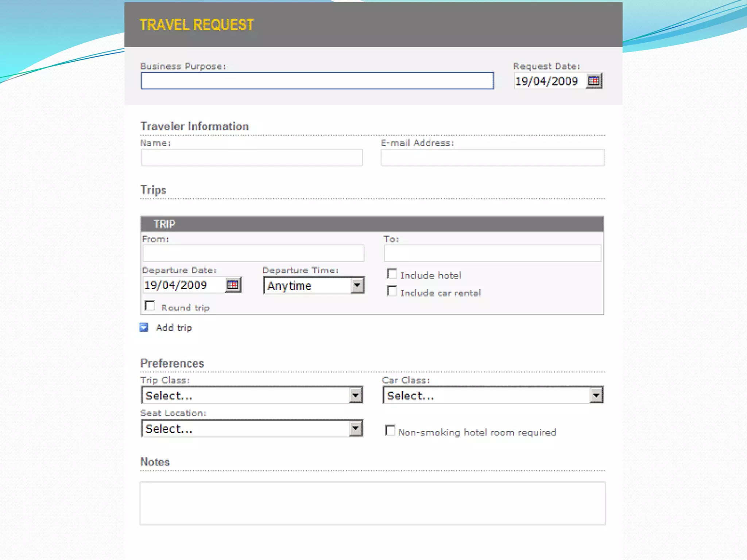Image resolution: width=747 pixels, height=560 pixels.
Task: Open the Departure Date calendar picker
Action: (x=233, y=285)
